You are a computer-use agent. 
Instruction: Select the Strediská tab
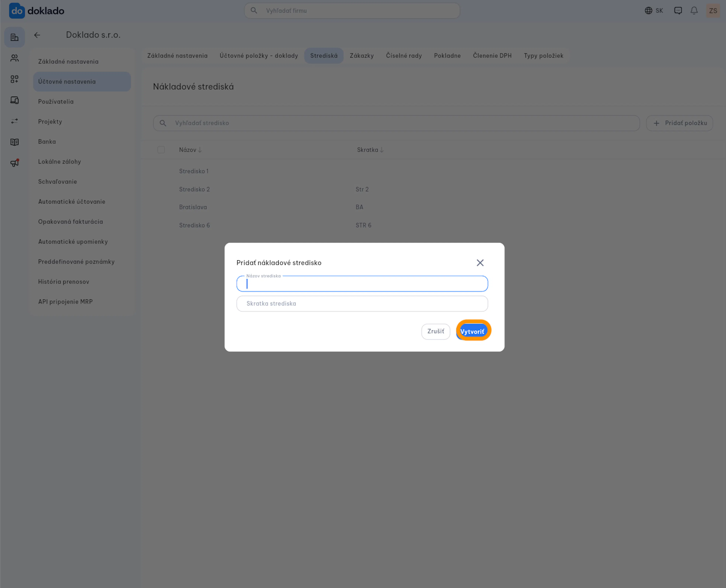324,56
